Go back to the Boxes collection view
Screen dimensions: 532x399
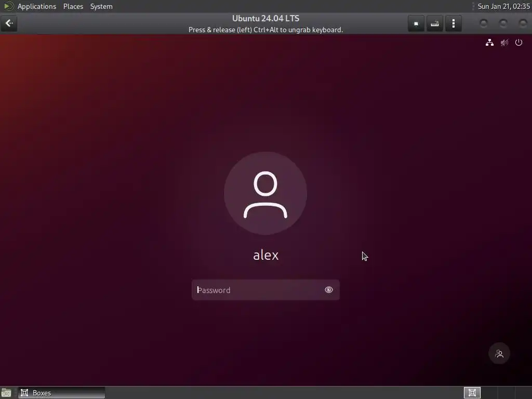(x=9, y=23)
